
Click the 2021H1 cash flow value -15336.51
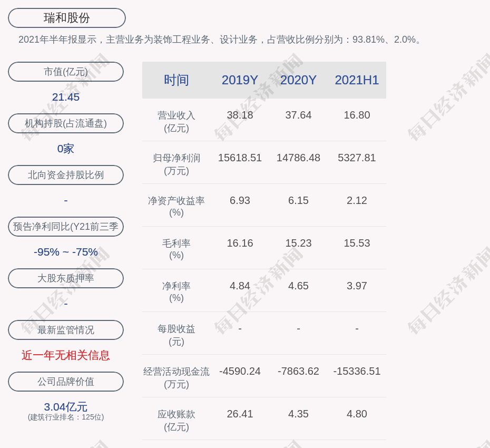357,371
